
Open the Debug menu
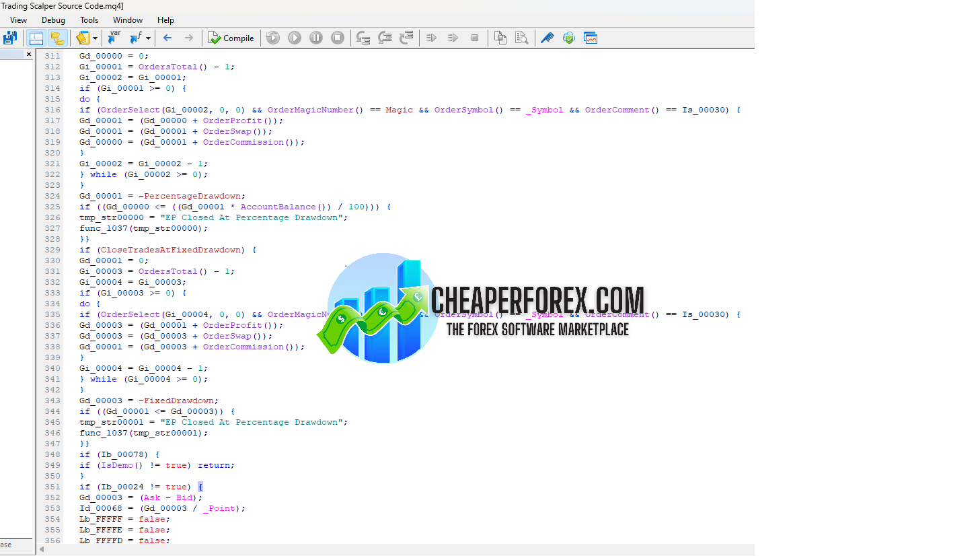tap(53, 20)
